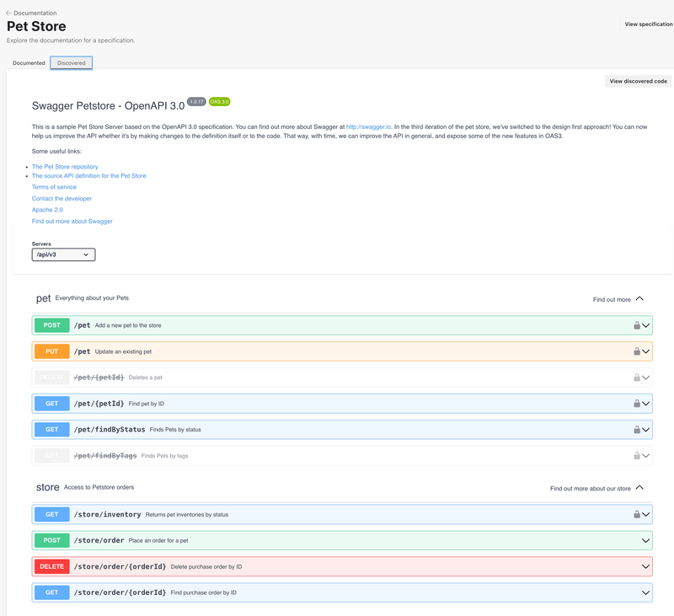
Task: Click red DELETE badge for /store/order/{orderId}
Action: coord(51,566)
